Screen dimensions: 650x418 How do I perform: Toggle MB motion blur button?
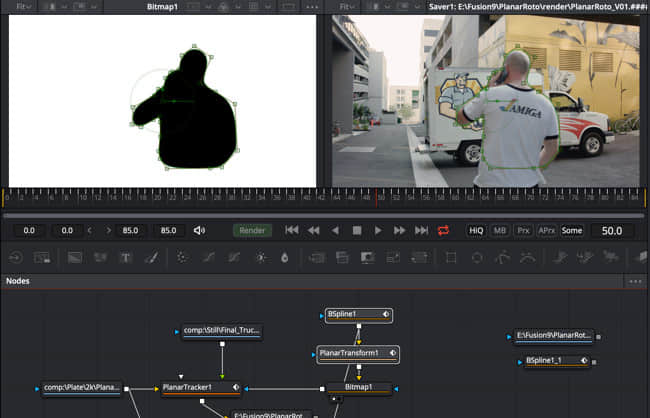click(x=500, y=230)
